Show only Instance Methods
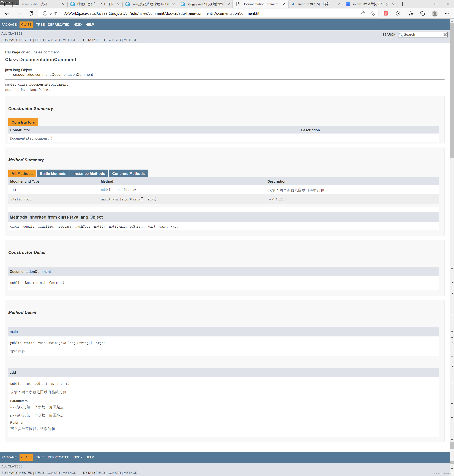 pos(89,174)
